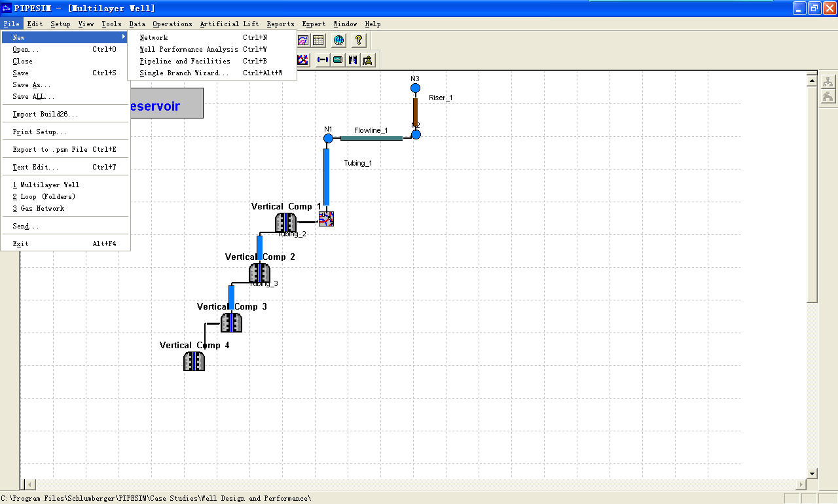Image resolution: width=838 pixels, height=504 pixels.
Task: Select the Tubing_2 segment above Vertical Comp 2
Action: pos(260,248)
